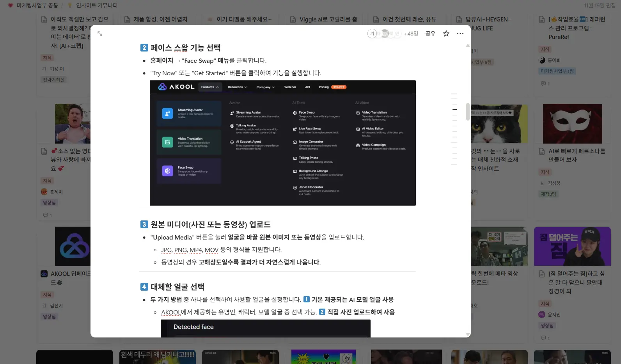Add this page to favorites with the star
621x364 pixels.
[446, 34]
